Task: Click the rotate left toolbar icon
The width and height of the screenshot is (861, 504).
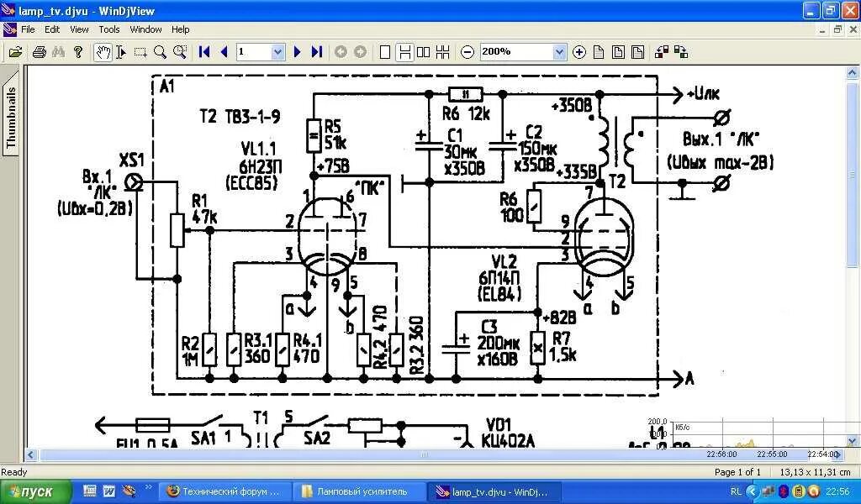Action: [x=663, y=52]
